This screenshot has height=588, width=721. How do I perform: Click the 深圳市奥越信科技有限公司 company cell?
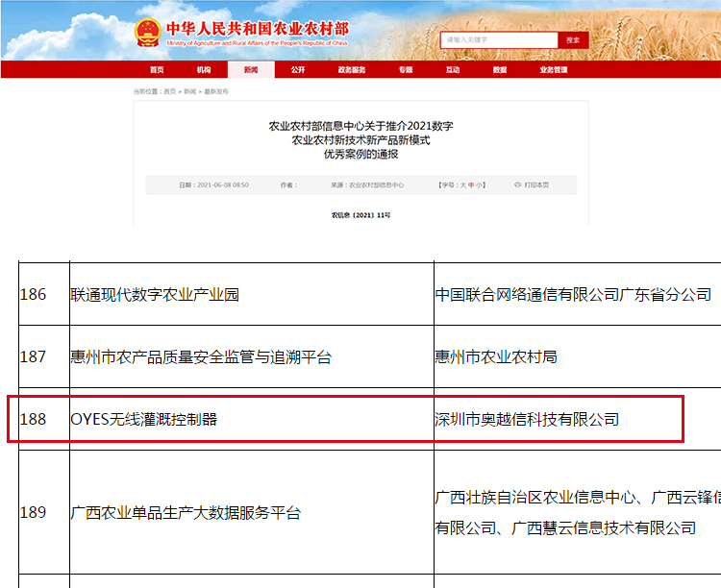527,420
